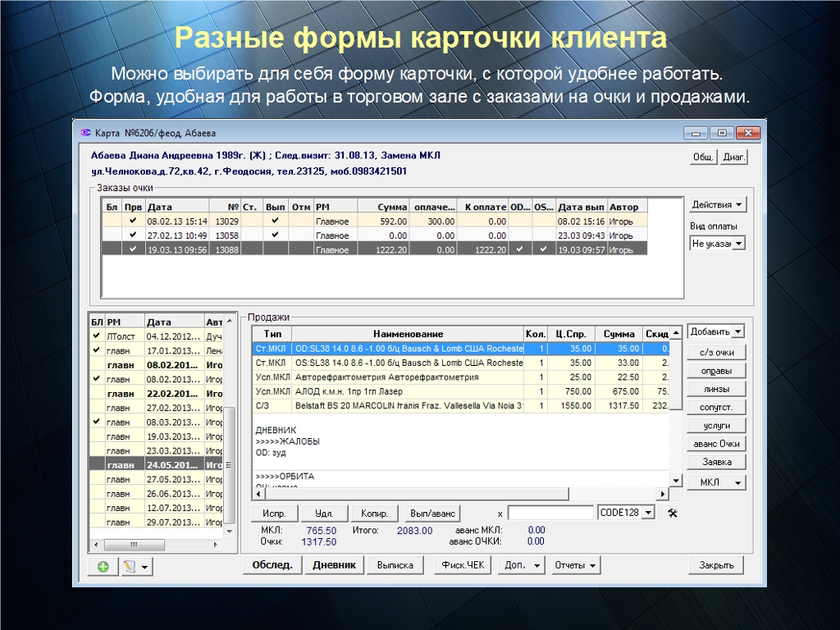Toggle БЛ checkmark on ЛТолст 04.12.2012 row

[96, 336]
